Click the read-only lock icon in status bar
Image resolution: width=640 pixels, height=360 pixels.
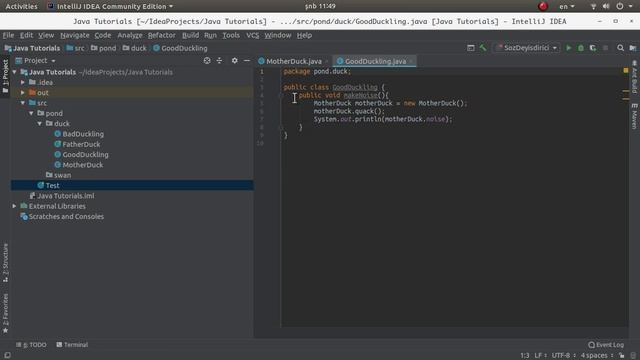tap(622, 356)
